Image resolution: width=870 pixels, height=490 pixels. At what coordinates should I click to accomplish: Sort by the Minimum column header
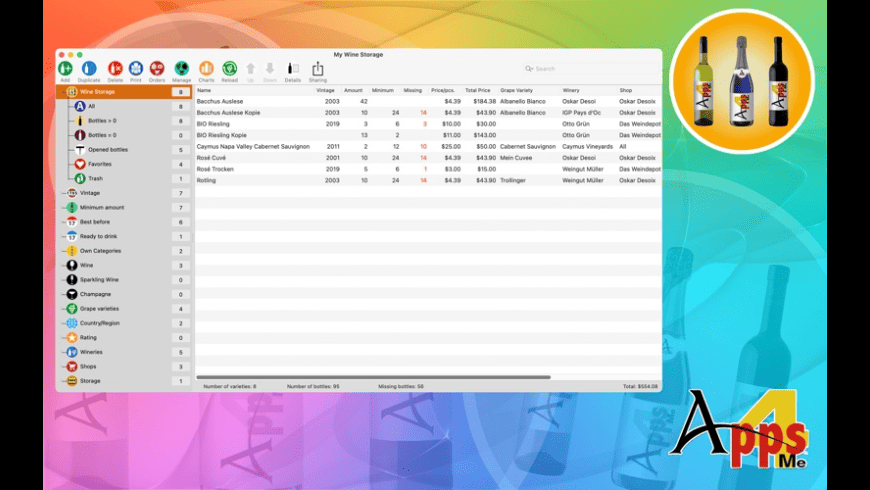click(382, 90)
